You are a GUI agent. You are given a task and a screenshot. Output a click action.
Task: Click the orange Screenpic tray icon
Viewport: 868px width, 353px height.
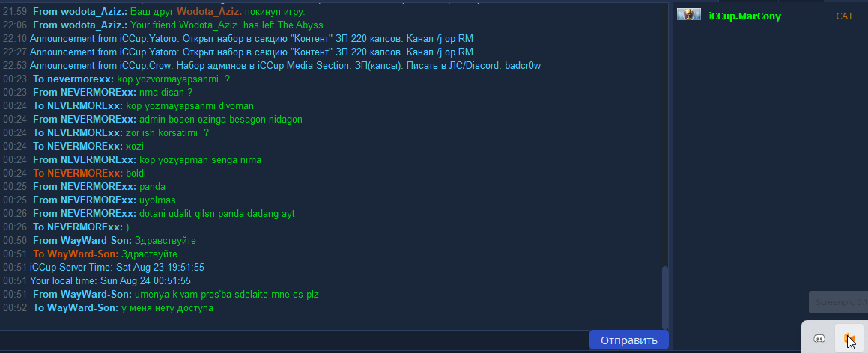[849, 338]
